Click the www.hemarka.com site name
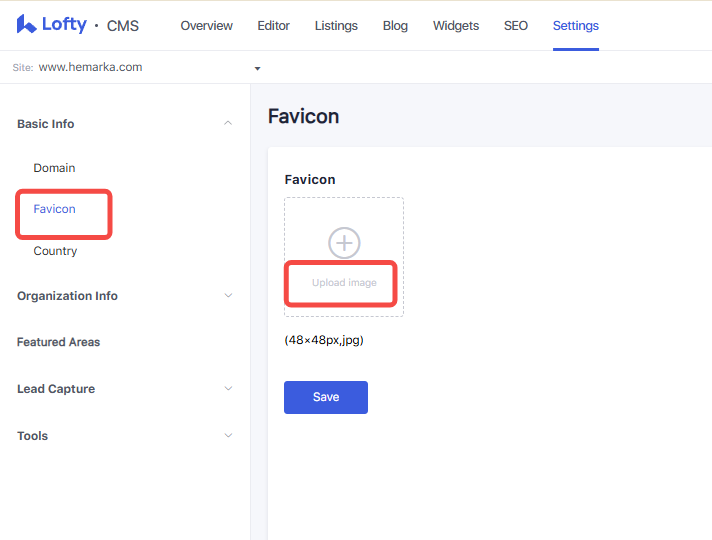Screen dimensions: 712x540 click(90, 67)
